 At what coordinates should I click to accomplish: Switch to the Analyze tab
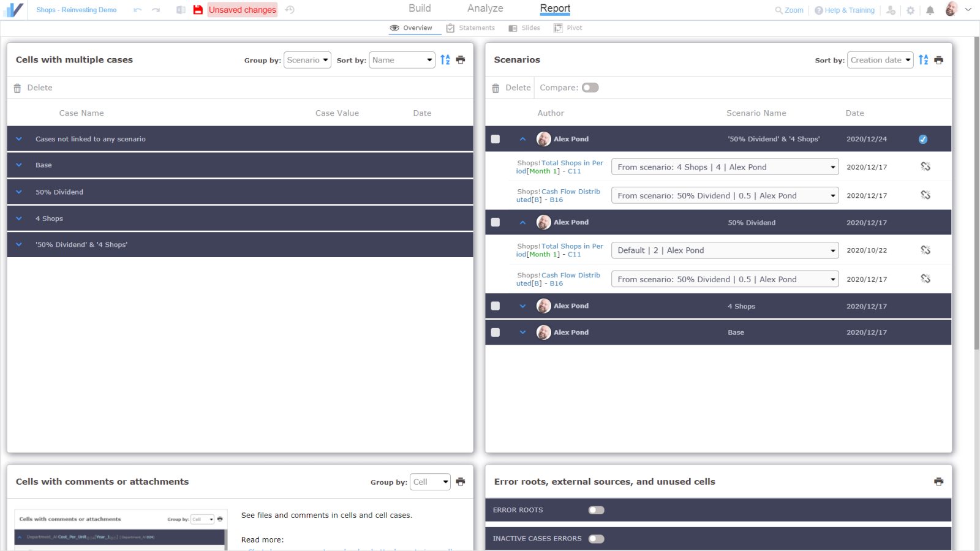tap(485, 8)
